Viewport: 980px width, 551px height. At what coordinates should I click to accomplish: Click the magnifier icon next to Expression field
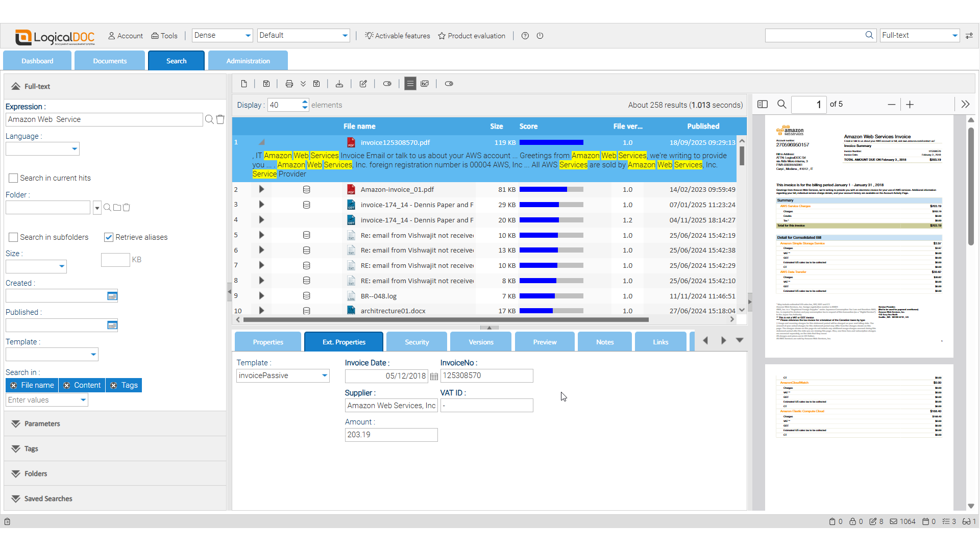click(209, 119)
